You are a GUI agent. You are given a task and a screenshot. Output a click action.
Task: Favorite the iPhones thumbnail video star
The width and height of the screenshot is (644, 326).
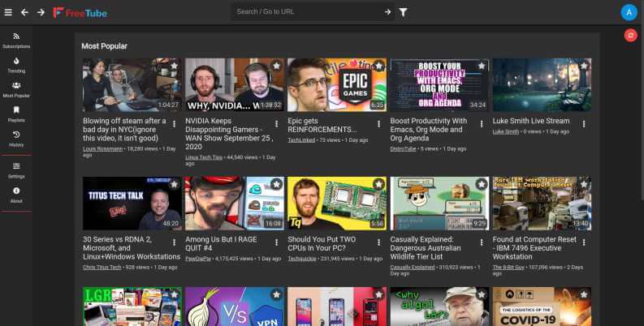378,294
